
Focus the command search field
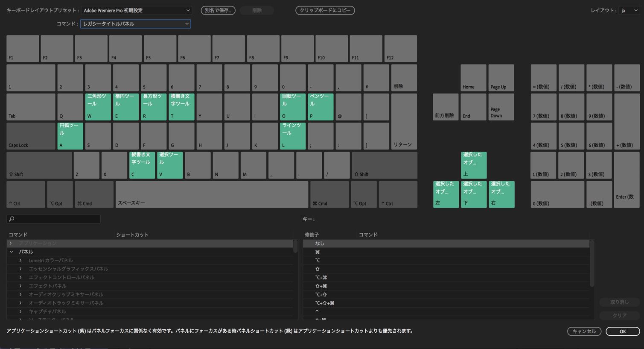click(x=54, y=219)
